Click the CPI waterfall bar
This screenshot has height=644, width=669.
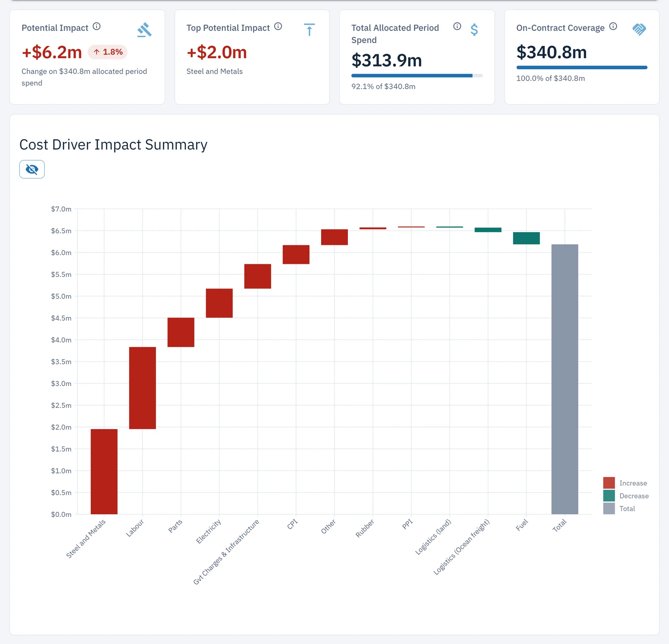pyautogui.click(x=296, y=255)
